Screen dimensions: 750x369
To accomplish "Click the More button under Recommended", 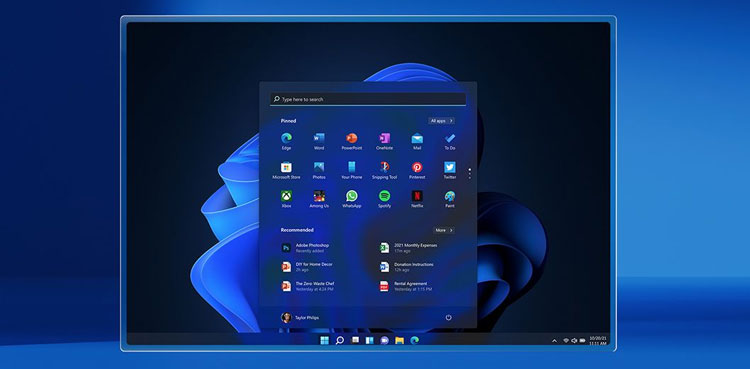I will [443, 230].
